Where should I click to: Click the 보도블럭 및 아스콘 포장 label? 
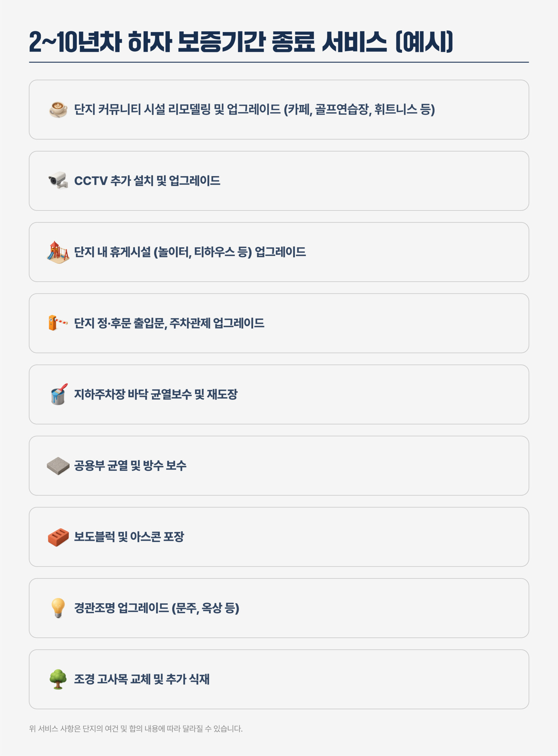point(129,537)
